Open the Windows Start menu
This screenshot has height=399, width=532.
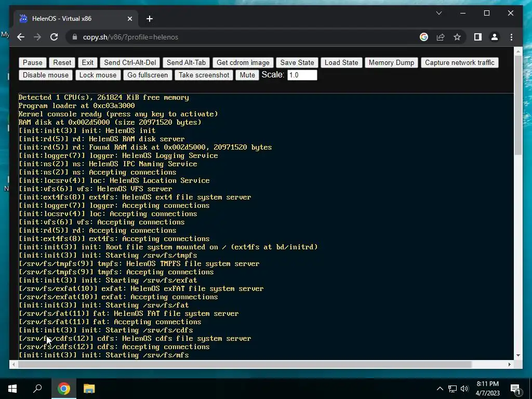(x=12, y=389)
